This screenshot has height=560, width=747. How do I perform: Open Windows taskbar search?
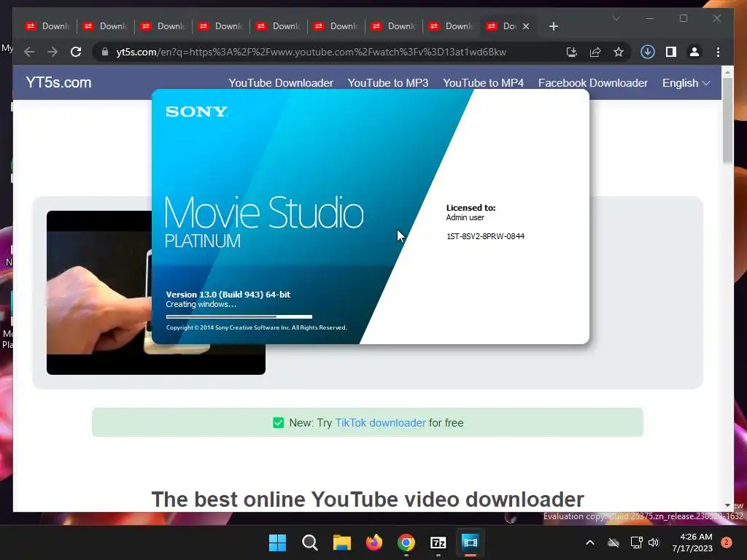click(309, 542)
